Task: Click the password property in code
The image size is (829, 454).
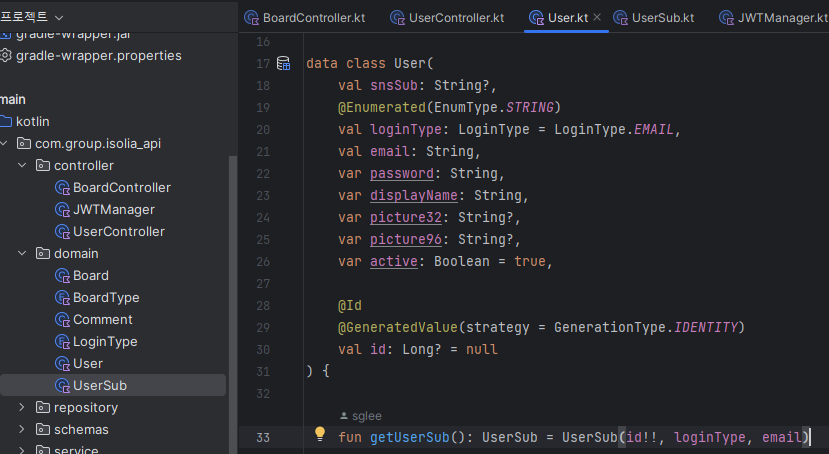Action: 401,173
